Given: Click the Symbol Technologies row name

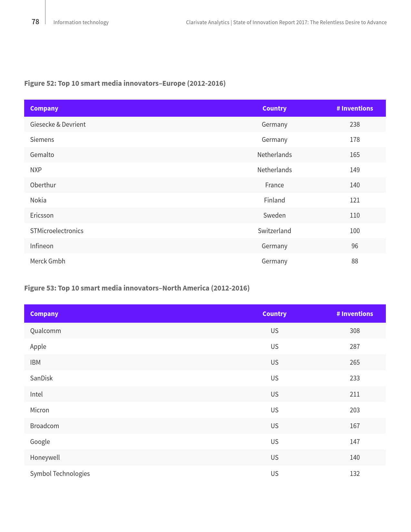Looking at the screenshot, I should tap(60, 474).
